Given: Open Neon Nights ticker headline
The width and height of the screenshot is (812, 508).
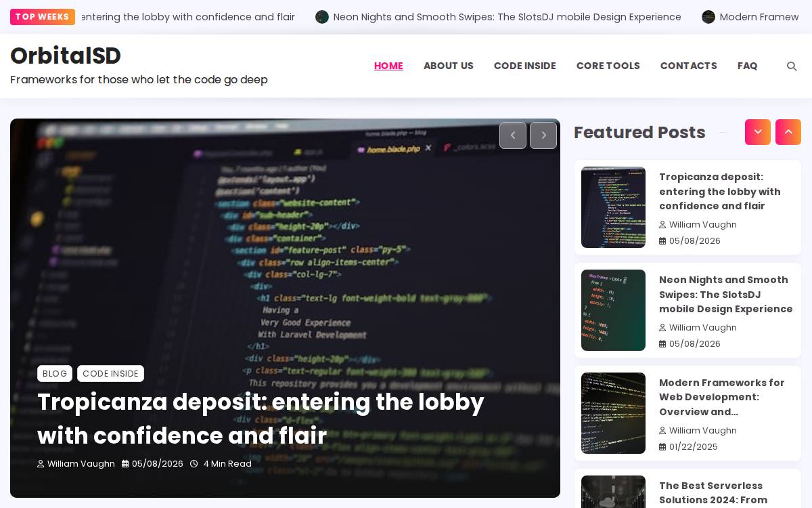Looking at the screenshot, I should click(x=507, y=17).
